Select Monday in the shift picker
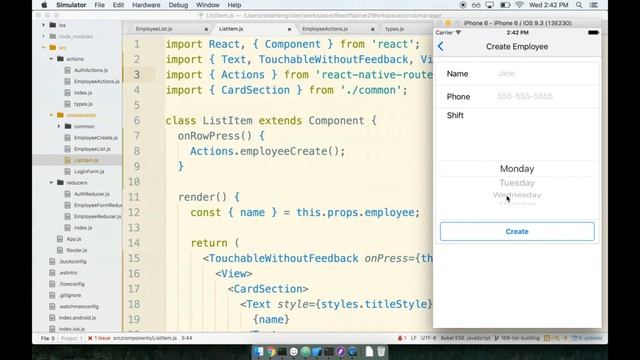Viewport: 640px width, 360px height. pos(517,169)
